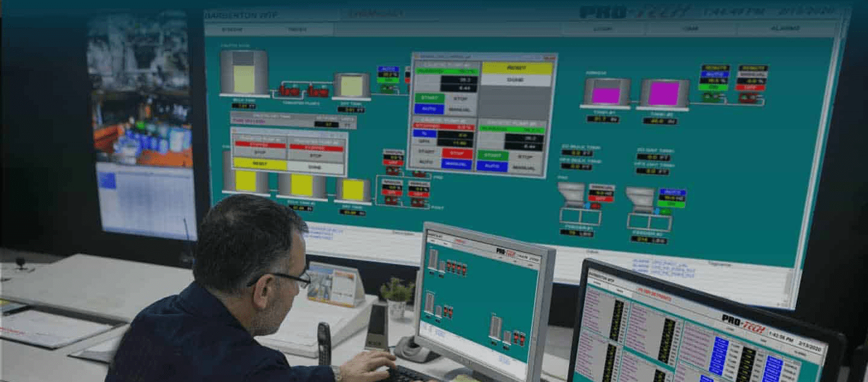
Task: Select the left feeder hopper
Action: click(571, 195)
